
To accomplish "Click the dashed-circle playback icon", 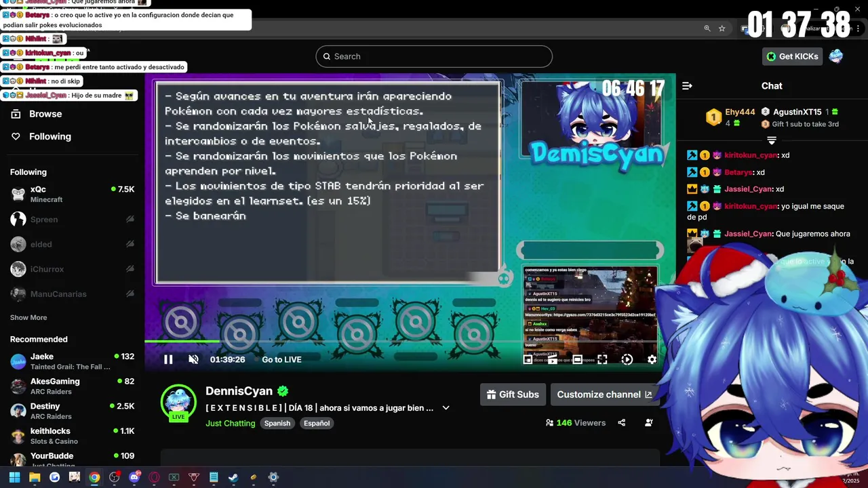I will tap(627, 359).
